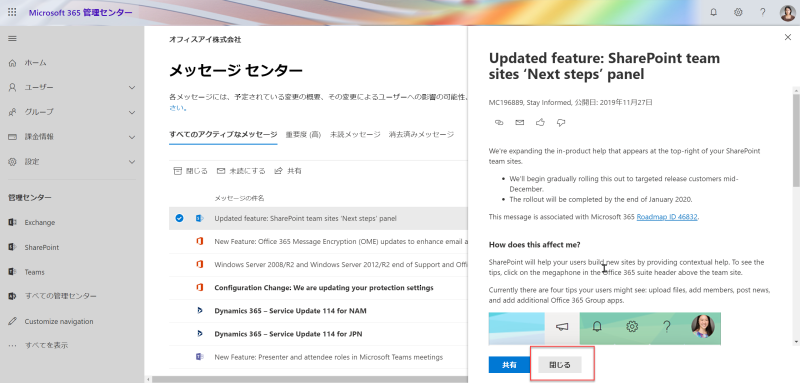800x383 pixels.
Task: Click email envelope icon in detail panel
Action: (x=519, y=122)
